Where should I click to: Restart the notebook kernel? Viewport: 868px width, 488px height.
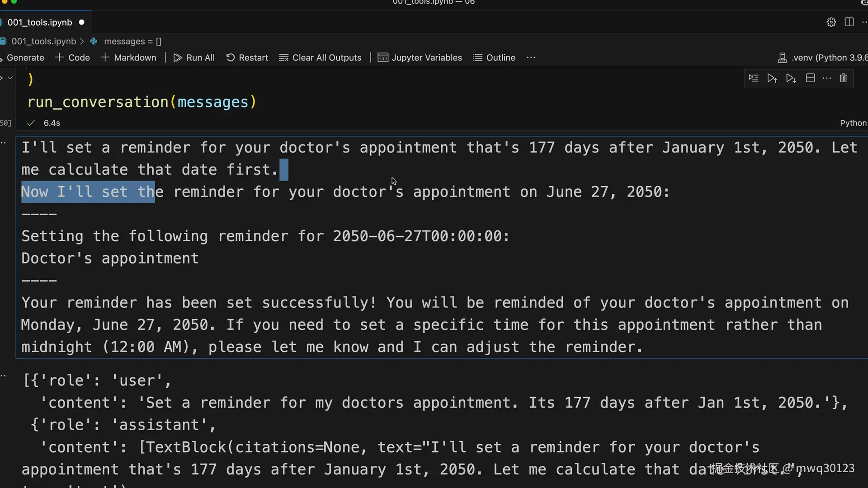pos(247,57)
